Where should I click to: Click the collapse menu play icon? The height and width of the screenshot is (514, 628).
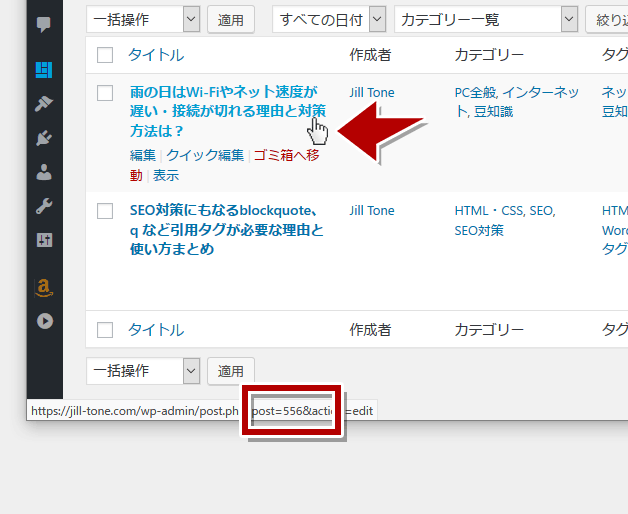tap(45, 321)
